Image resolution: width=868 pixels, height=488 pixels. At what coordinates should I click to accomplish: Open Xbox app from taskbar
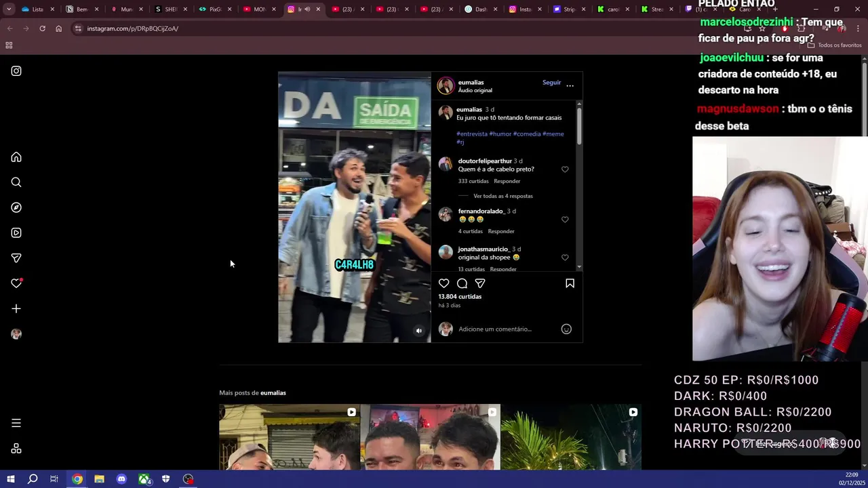(144, 479)
